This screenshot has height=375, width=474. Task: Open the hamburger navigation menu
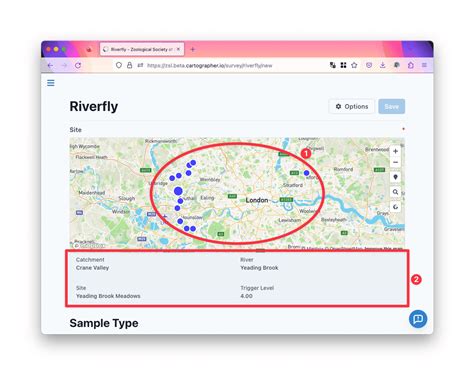[x=51, y=83]
